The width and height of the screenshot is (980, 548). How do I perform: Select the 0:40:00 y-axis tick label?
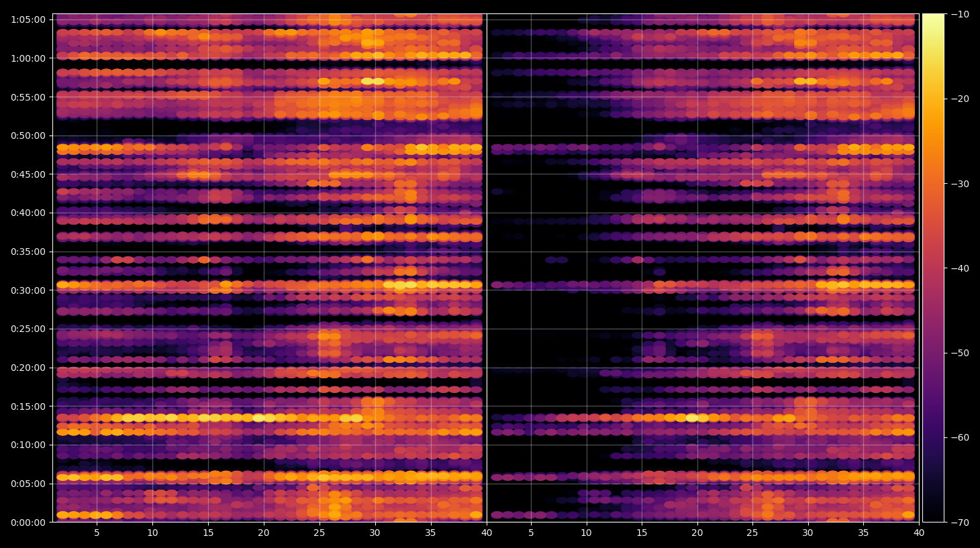[x=28, y=213]
